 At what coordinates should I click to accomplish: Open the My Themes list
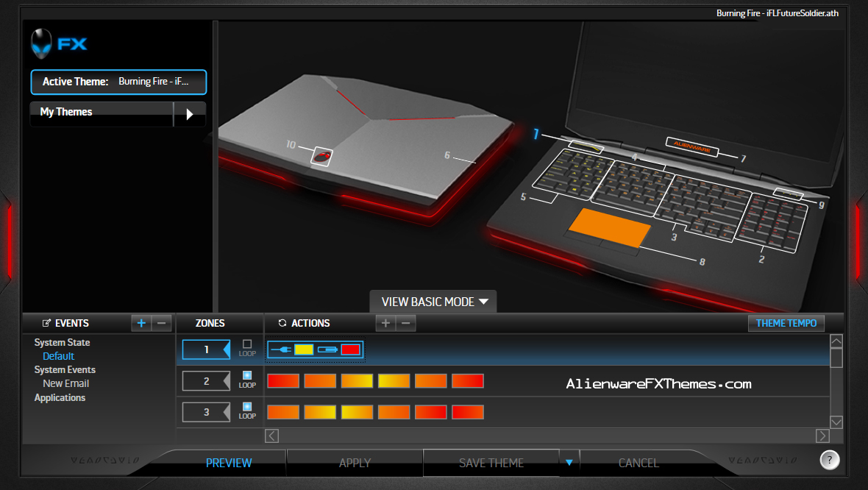pos(102,114)
